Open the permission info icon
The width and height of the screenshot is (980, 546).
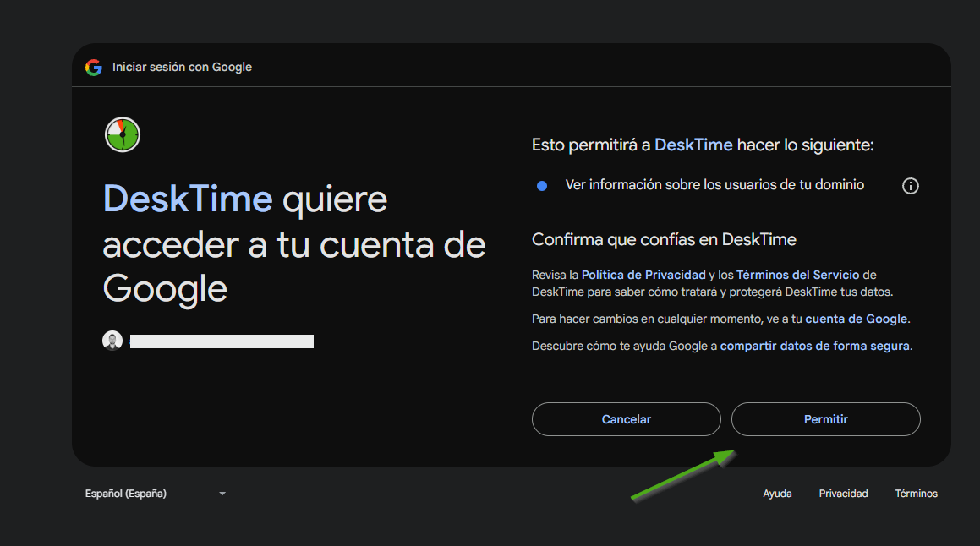tap(911, 186)
